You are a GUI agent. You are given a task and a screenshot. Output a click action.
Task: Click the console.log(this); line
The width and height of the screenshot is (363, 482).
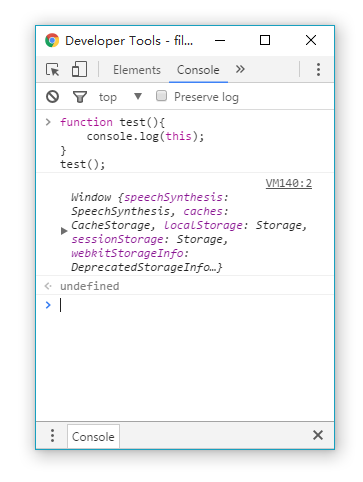tap(145, 136)
